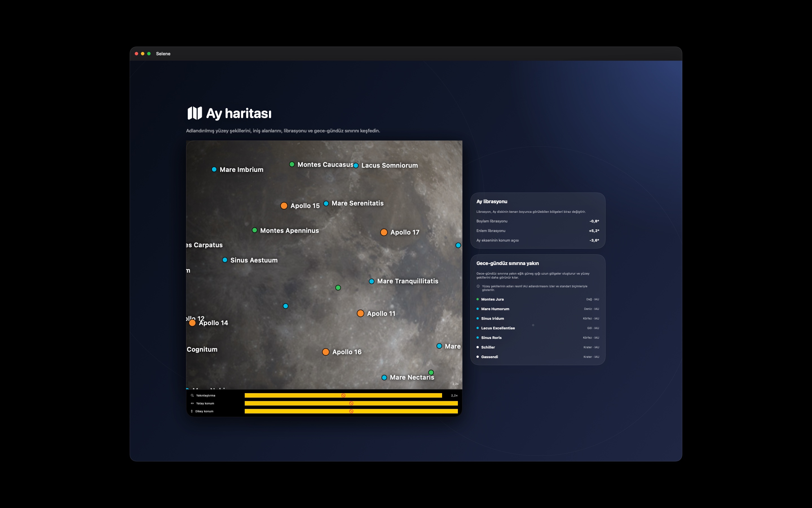Click the Apollo 11 landing site marker
This screenshot has height=508, width=812.
coord(360,313)
